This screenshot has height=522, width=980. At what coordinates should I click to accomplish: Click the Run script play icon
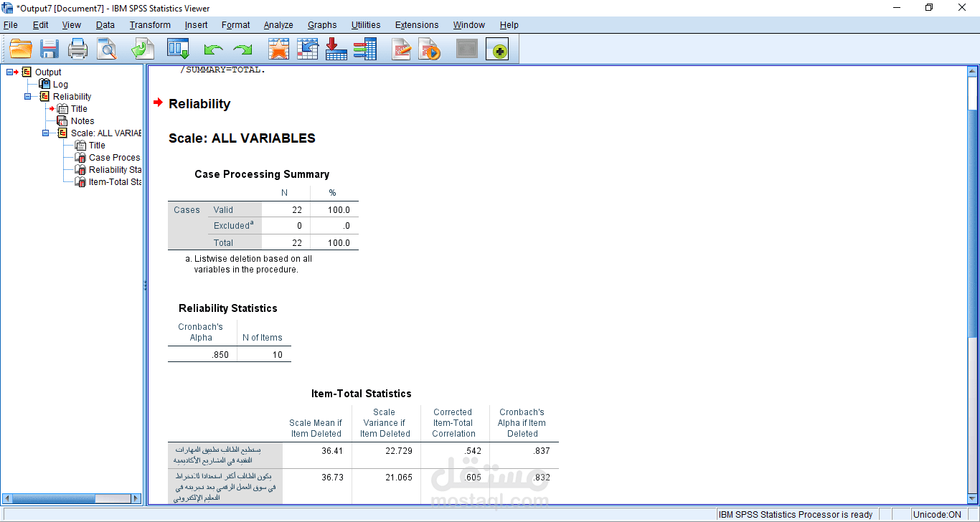click(430, 49)
